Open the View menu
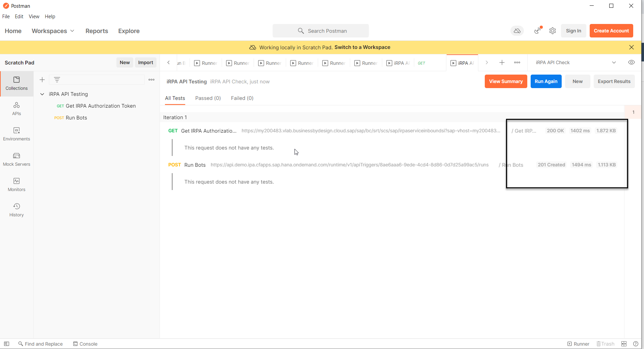644x349 pixels. (34, 16)
